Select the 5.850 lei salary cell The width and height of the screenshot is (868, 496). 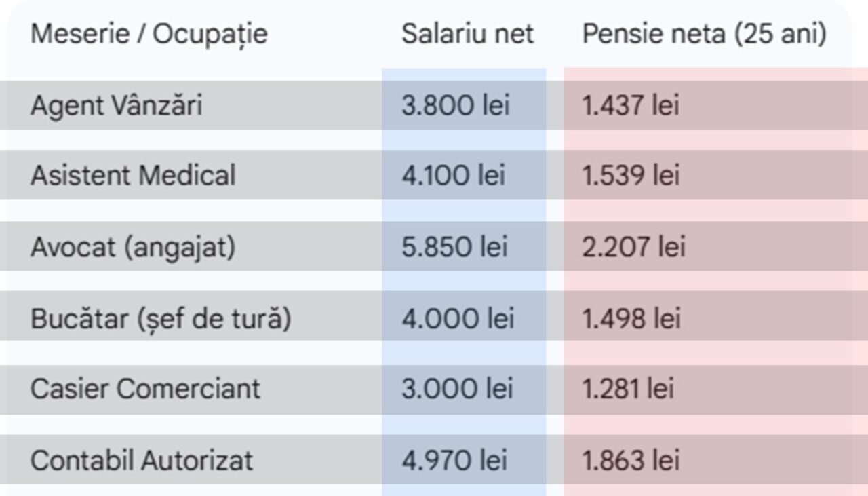point(454,247)
